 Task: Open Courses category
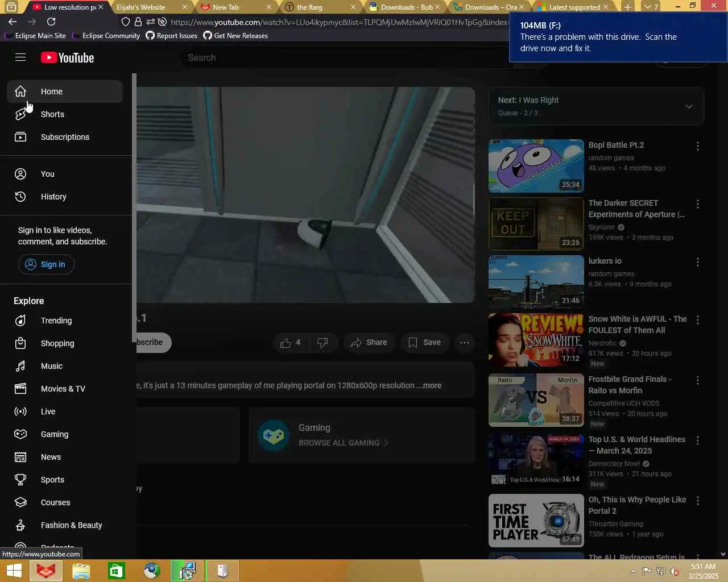pos(65,502)
